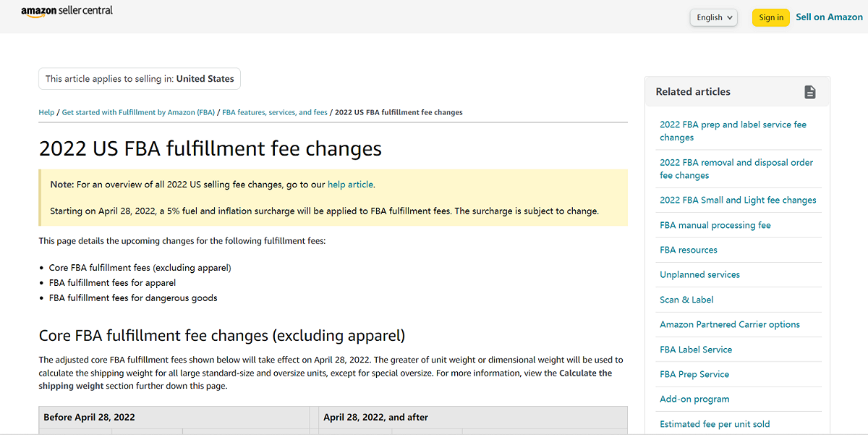Open the Unplanned services article
Viewport: 868px width, 435px height.
pyautogui.click(x=699, y=274)
